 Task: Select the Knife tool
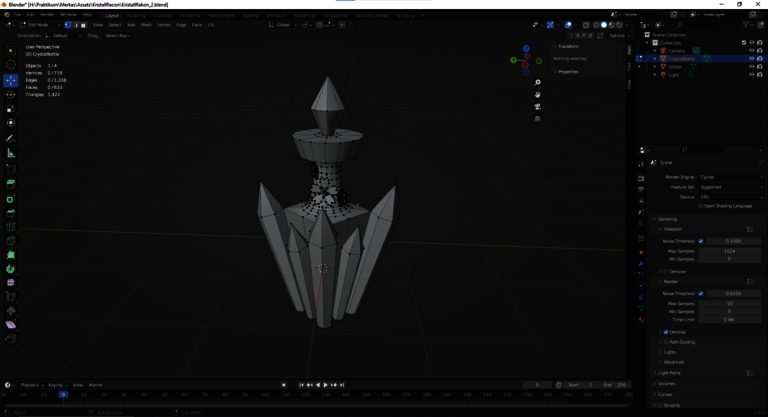tap(11, 241)
